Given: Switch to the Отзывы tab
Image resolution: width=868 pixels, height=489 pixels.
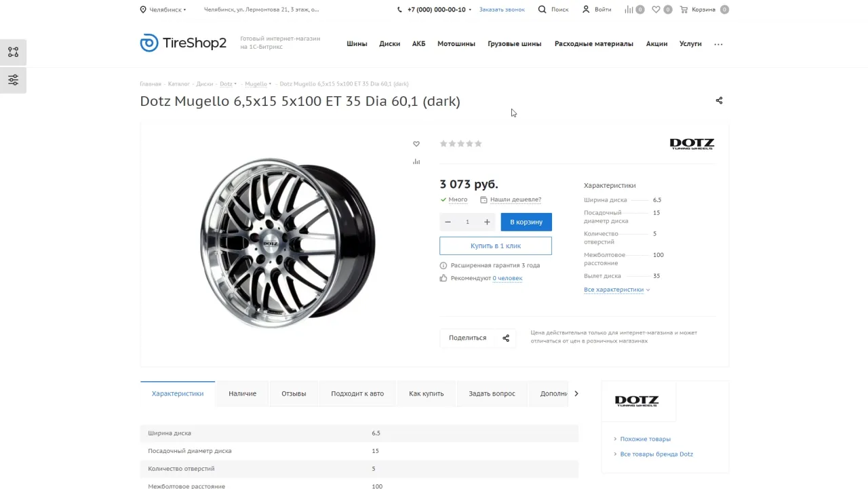Looking at the screenshot, I should (294, 393).
